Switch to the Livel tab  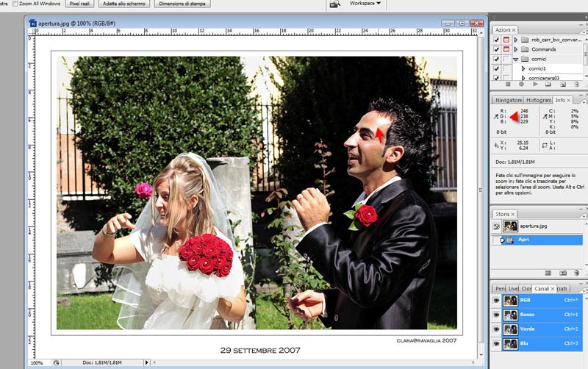(x=513, y=289)
